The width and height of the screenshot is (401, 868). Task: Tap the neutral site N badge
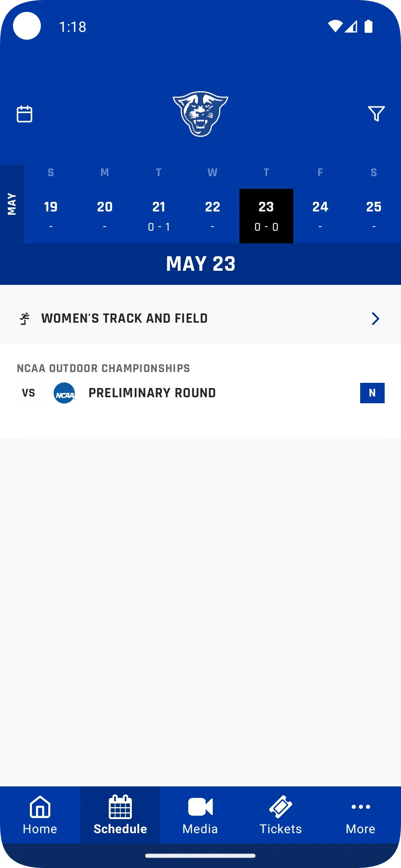pyautogui.click(x=372, y=393)
